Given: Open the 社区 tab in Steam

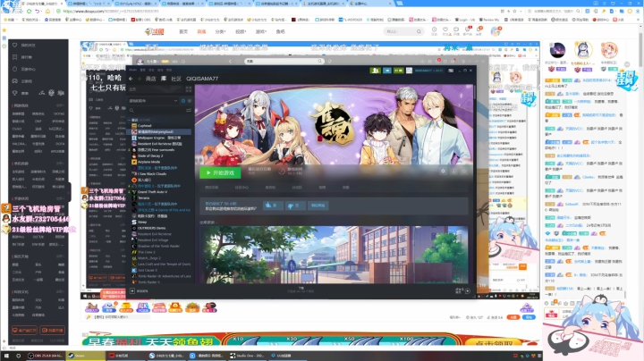Looking at the screenshot, I should (x=176, y=79).
